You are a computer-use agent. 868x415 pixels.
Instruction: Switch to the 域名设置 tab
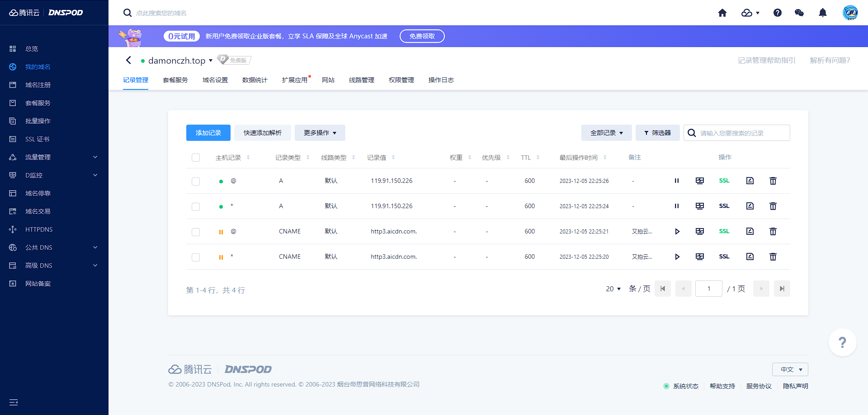(x=215, y=80)
